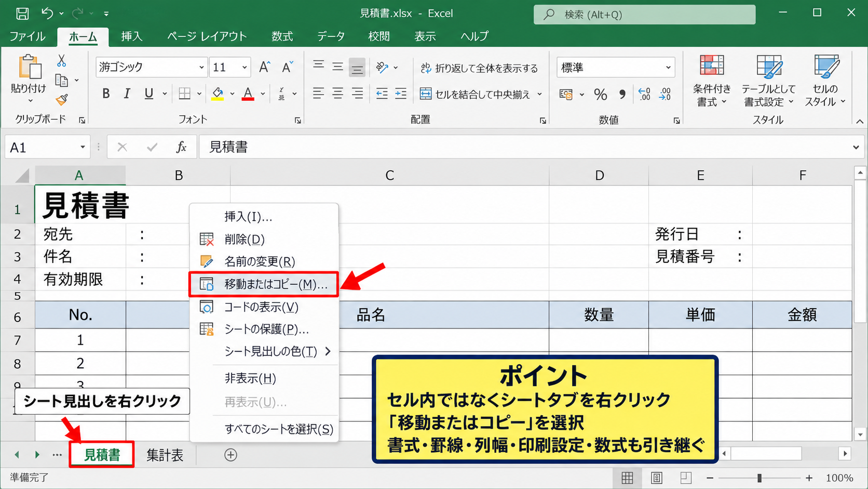Expand the formula bar chevron
This screenshot has width=868, height=489.
[x=856, y=148]
